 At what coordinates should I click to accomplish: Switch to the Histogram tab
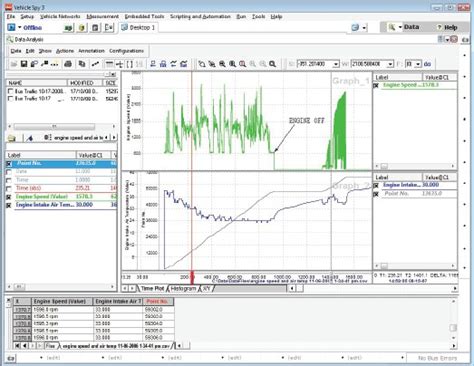183,289
